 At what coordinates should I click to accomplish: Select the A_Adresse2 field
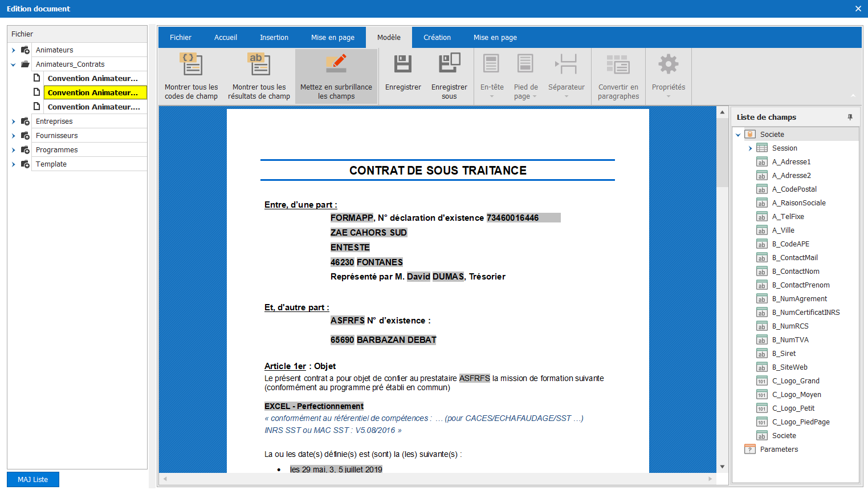pyautogui.click(x=791, y=176)
